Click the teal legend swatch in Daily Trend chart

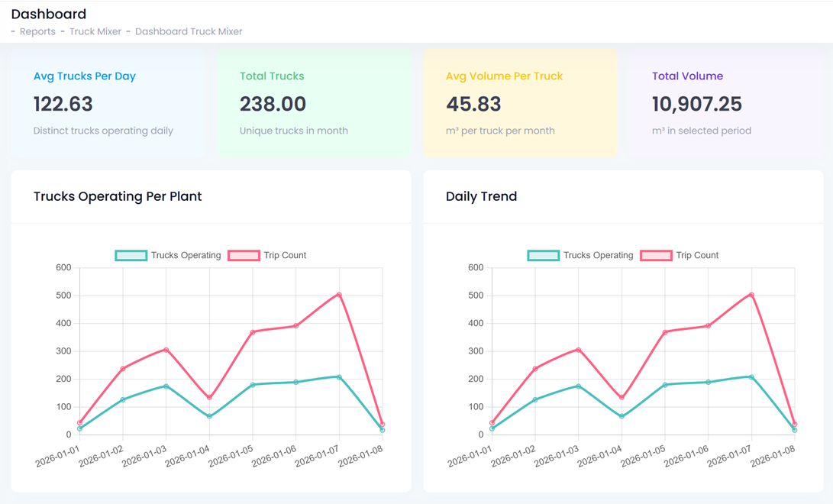pyautogui.click(x=543, y=255)
